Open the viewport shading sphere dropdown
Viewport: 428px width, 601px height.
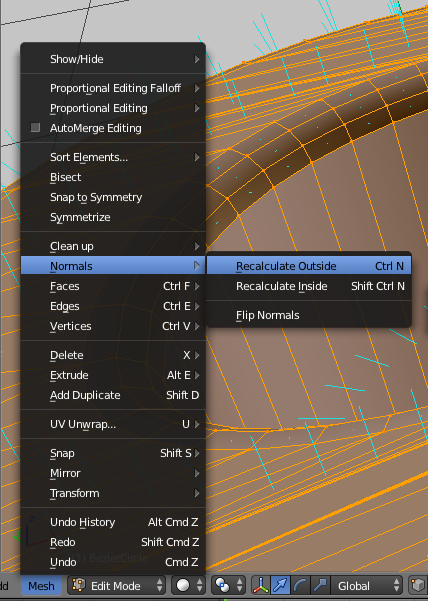click(x=189, y=585)
